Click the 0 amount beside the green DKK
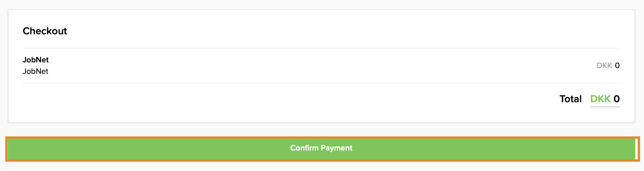The image size is (644, 171). pos(617,99)
